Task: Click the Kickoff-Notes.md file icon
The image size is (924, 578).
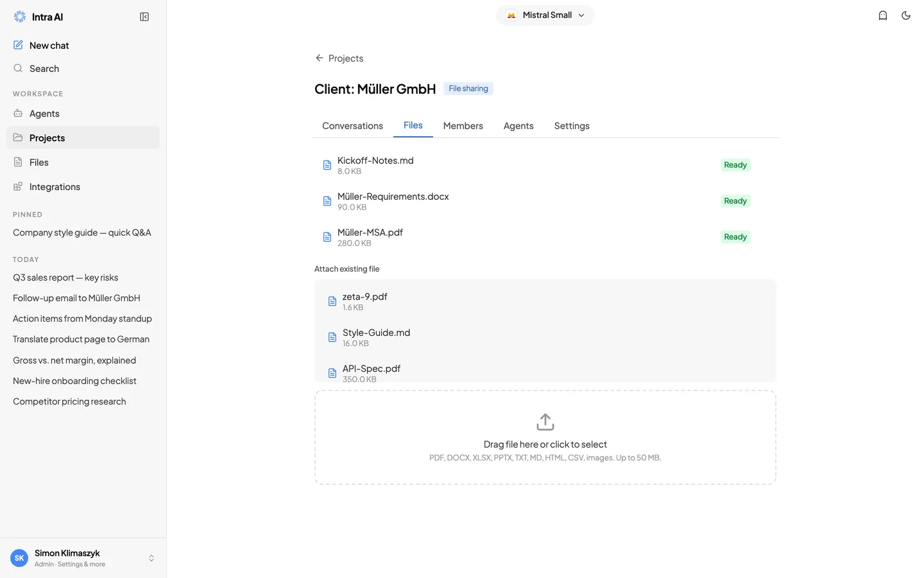Action: pyautogui.click(x=327, y=165)
